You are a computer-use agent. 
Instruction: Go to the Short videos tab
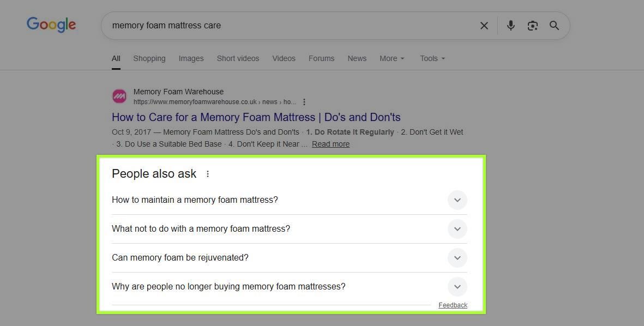click(x=238, y=58)
